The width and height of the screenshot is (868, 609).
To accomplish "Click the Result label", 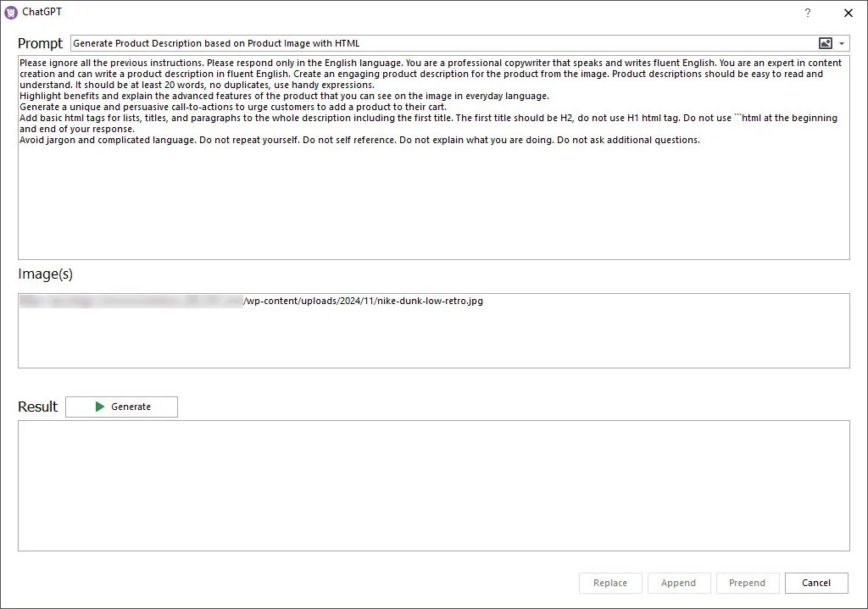I will 38,407.
